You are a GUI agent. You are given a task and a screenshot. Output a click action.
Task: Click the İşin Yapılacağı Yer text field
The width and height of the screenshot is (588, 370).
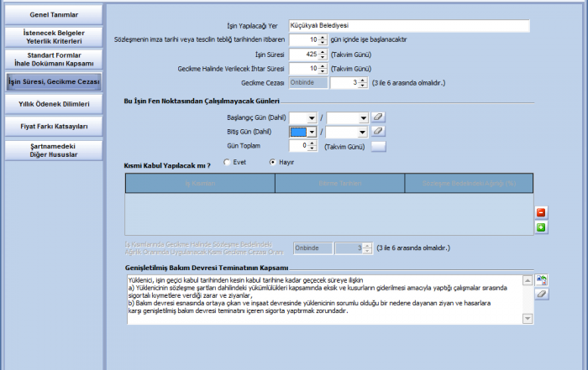tap(408, 26)
